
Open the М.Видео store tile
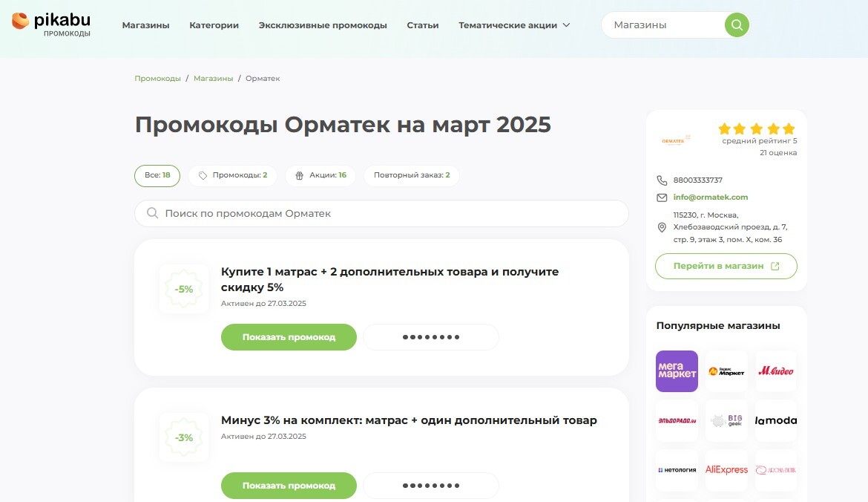point(776,371)
